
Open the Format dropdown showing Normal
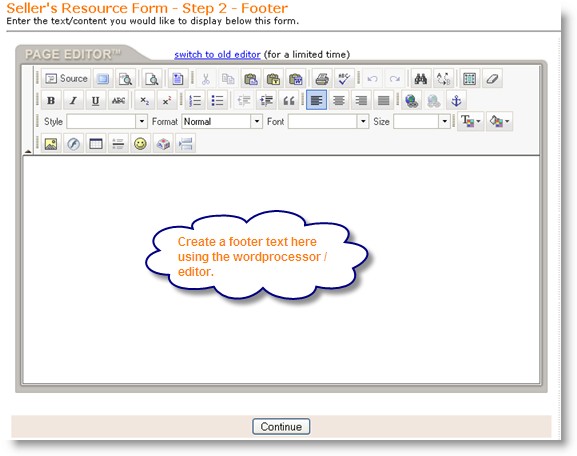coord(222,121)
